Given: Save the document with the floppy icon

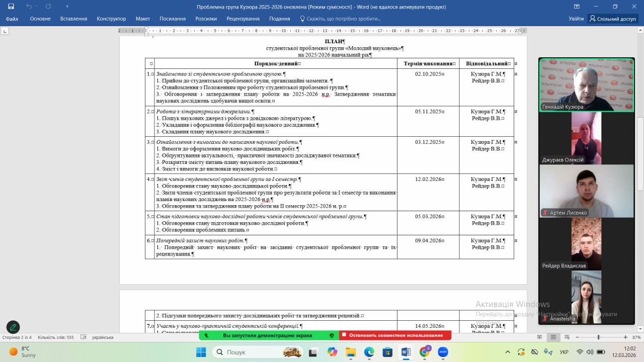Looking at the screenshot, I should (11, 7).
